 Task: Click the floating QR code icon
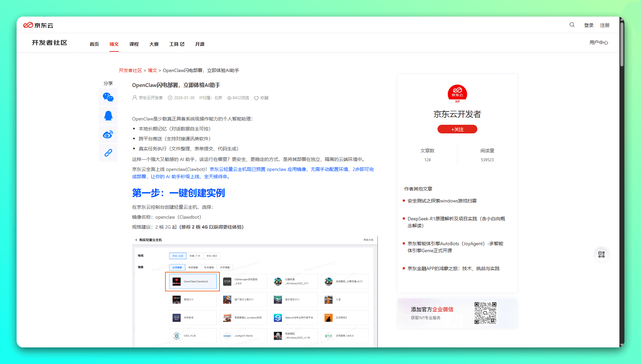(601, 255)
